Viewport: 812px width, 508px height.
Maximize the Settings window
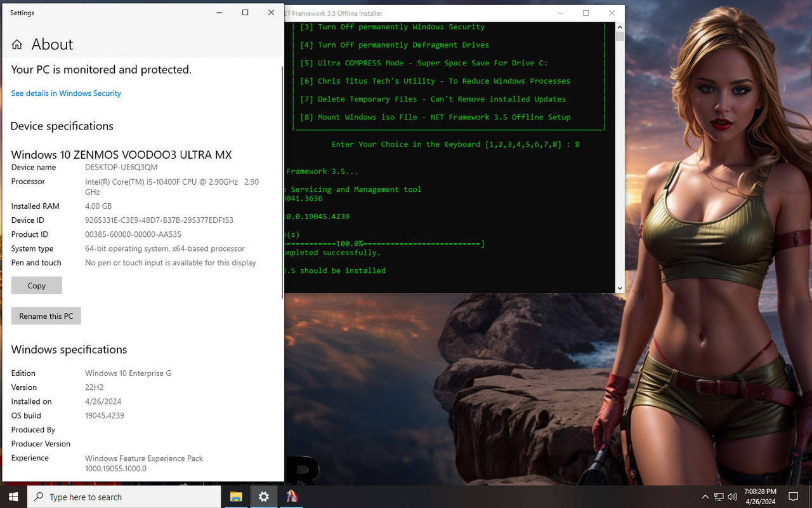(x=246, y=13)
